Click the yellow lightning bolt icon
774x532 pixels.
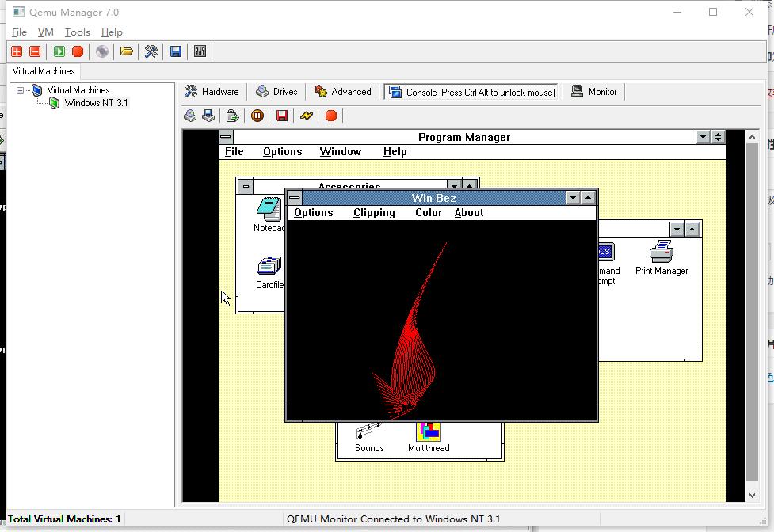click(x=307, y=116)
